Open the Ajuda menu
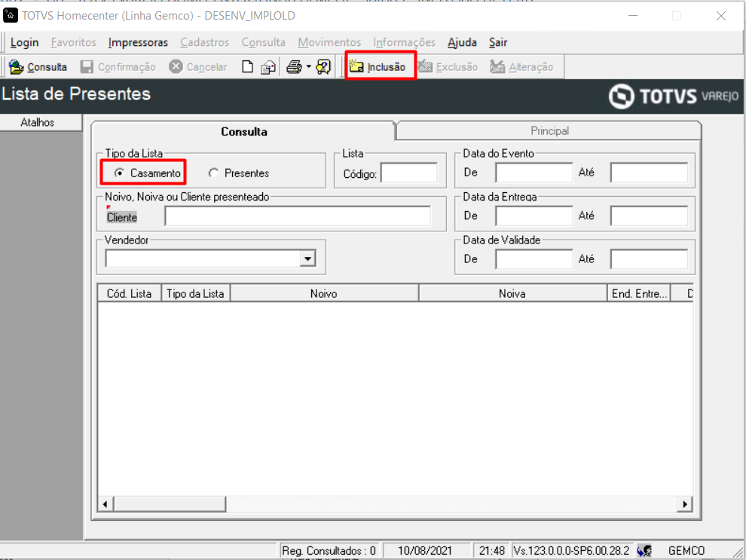The width and height of the screenshot is (746, 560). pos(462,42)
